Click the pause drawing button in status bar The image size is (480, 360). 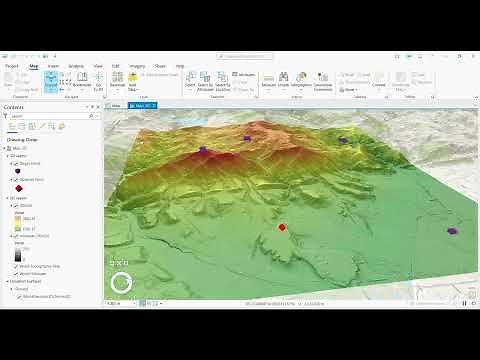[464, 303]
